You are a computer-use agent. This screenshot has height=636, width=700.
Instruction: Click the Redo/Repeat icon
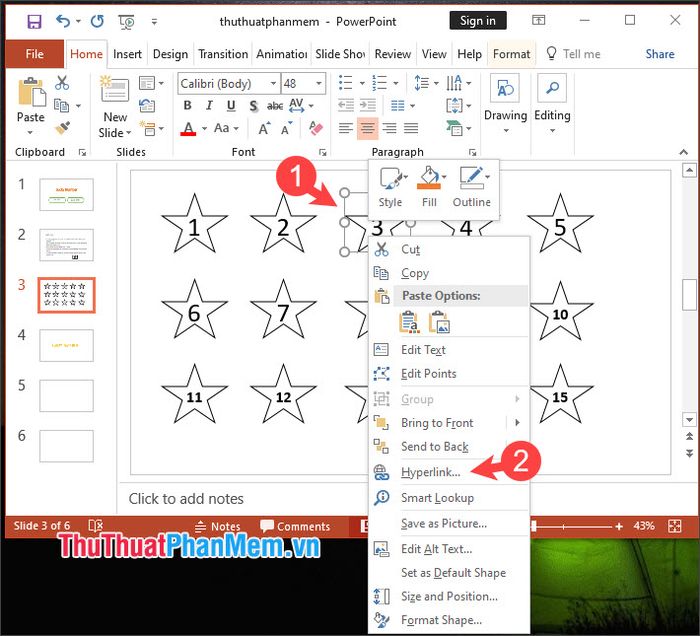click(x=97, y=21)
